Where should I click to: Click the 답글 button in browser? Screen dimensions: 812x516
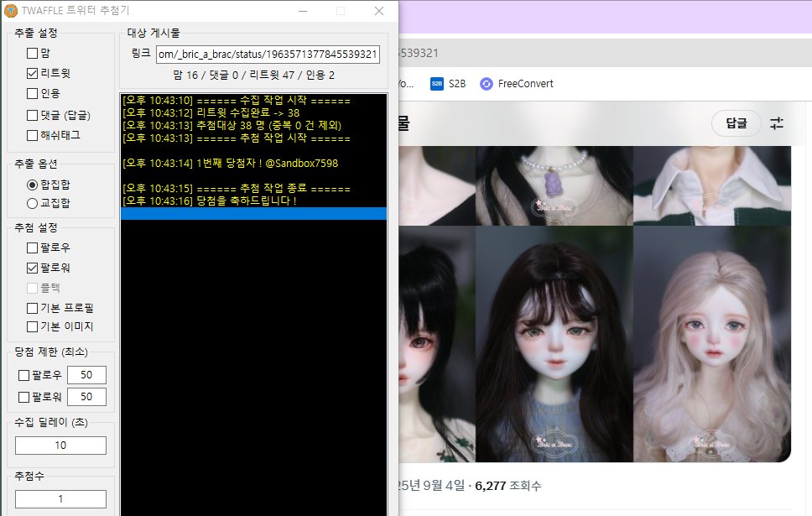(737, 123)
